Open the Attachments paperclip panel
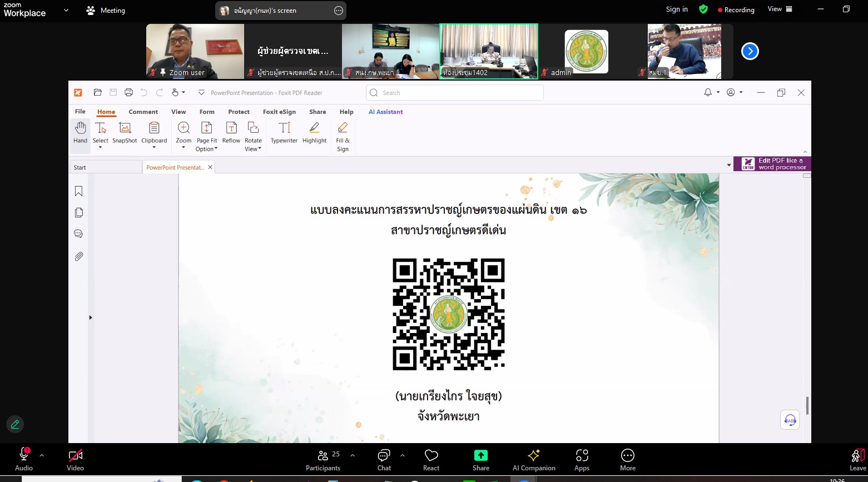 (x=79, y=256)
